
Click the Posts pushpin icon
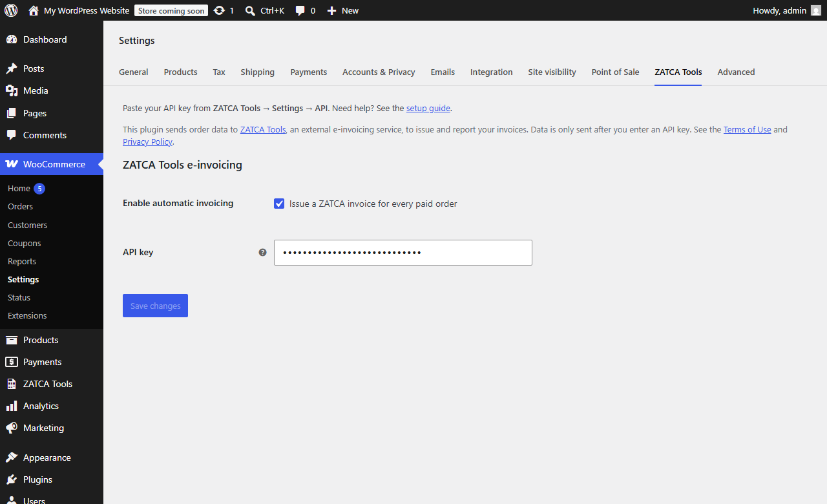tap(12, 68)
